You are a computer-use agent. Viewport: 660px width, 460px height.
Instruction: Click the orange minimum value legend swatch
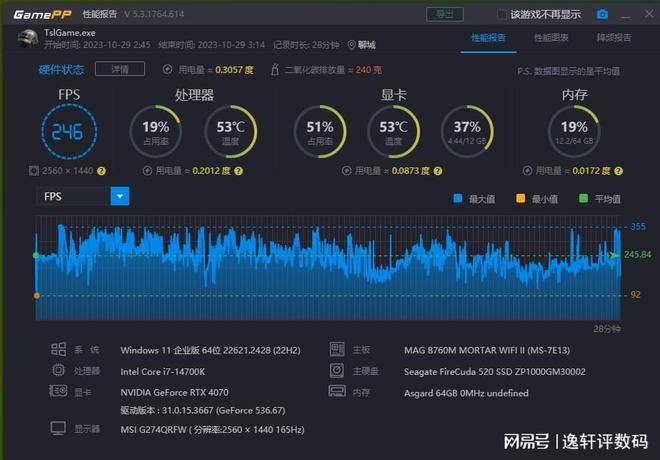[521, 199]
